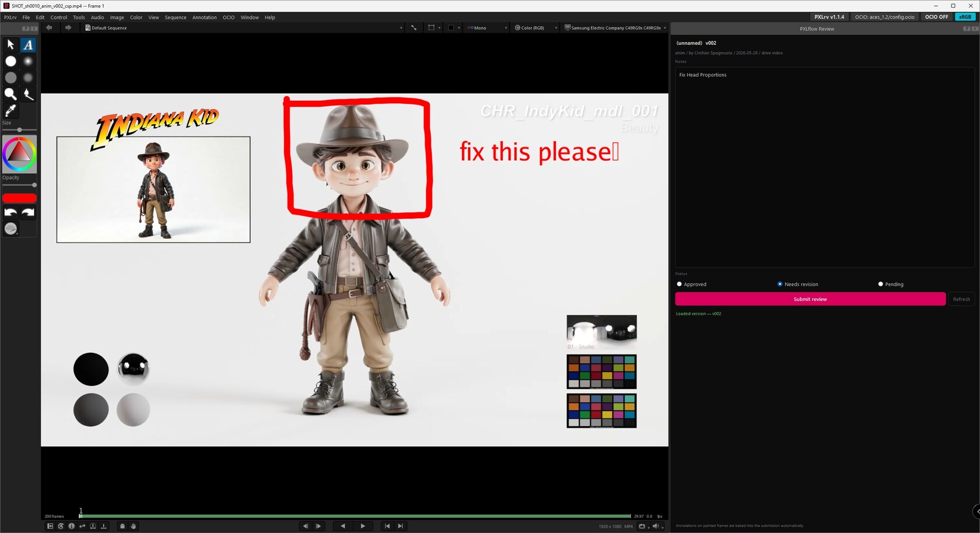980x533 pixels.
Task: Click the playback loop mode icon
Action: (82, 526)
